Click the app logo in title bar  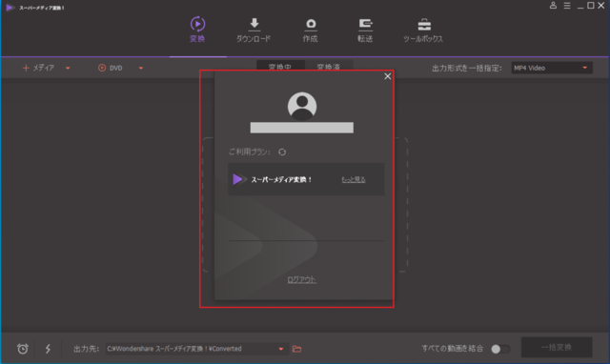(x=10, y=8)
